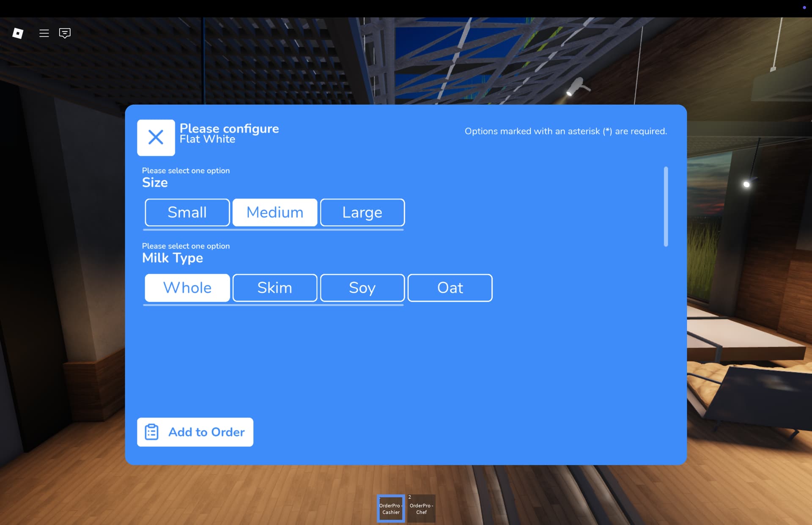Select Large size option
Viewport: 812px width, 525px height.
tap(362, 212)
